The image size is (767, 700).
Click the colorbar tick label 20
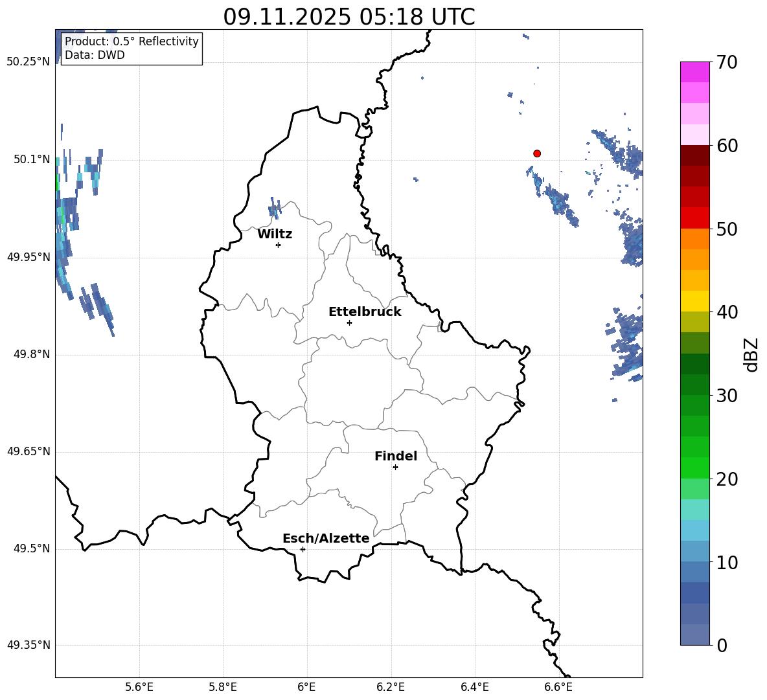click(726, 479)
